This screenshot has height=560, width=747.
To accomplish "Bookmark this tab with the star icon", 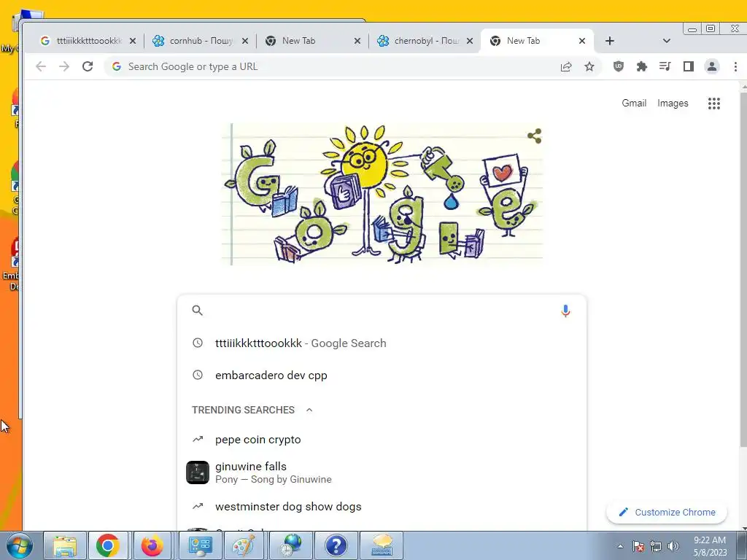I will coord(589,66).
